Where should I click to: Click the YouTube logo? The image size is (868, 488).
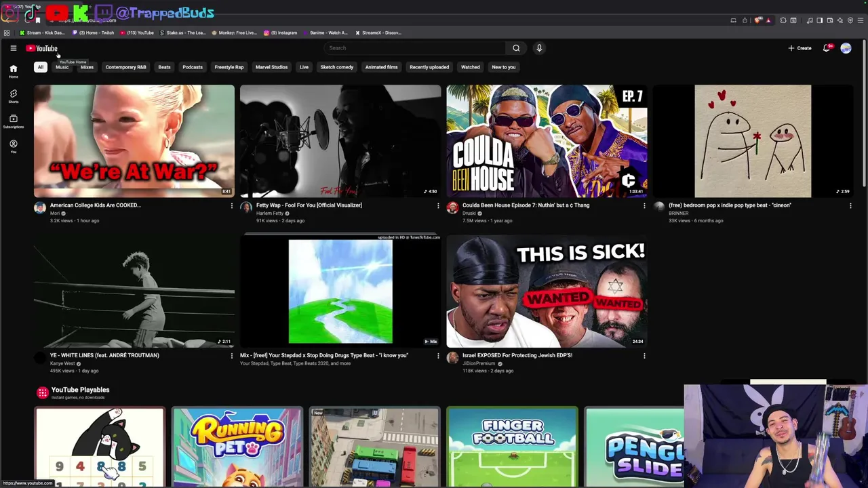point(42,48)
